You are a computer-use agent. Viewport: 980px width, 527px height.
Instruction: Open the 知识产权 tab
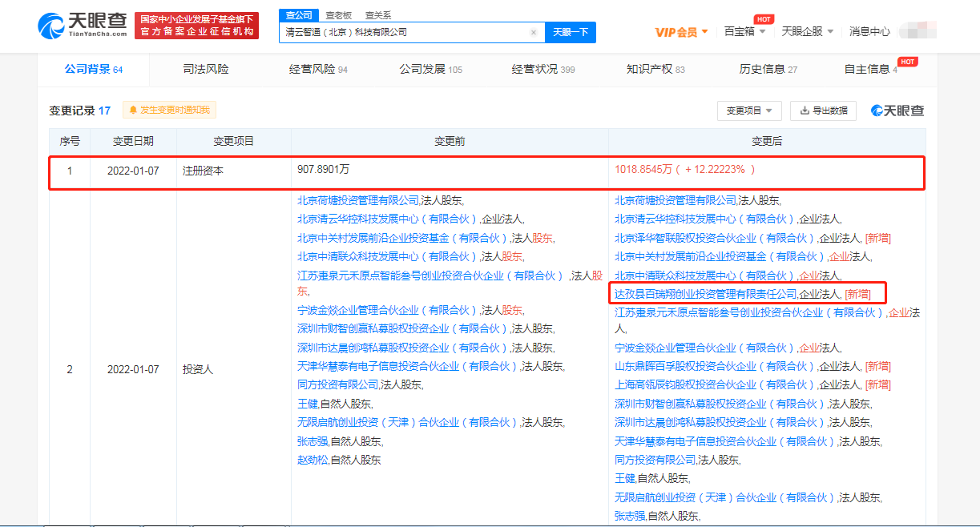[655, 70]
